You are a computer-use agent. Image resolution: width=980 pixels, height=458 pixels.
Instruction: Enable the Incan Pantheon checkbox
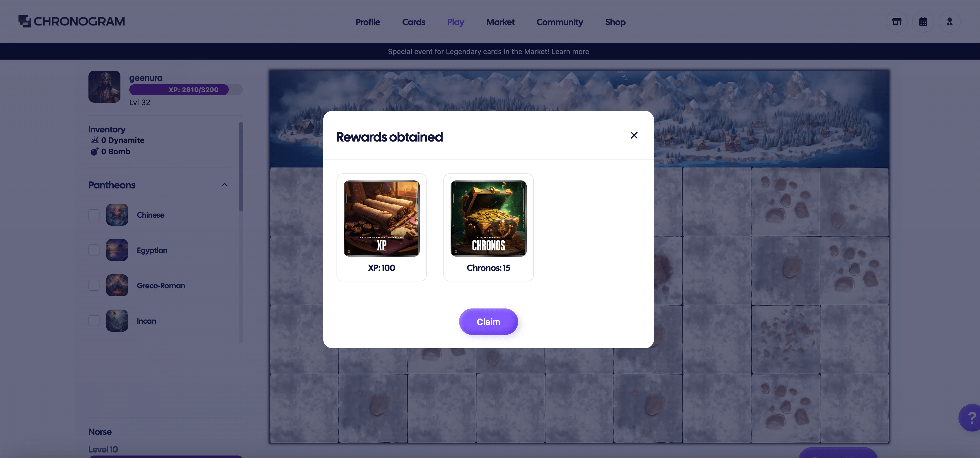point(94,320)
